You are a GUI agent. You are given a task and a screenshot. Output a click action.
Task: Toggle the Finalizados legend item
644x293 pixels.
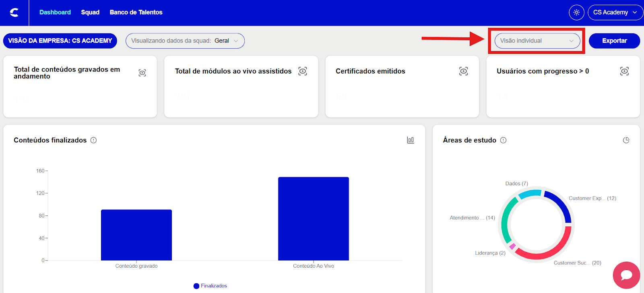coord(210,286)
